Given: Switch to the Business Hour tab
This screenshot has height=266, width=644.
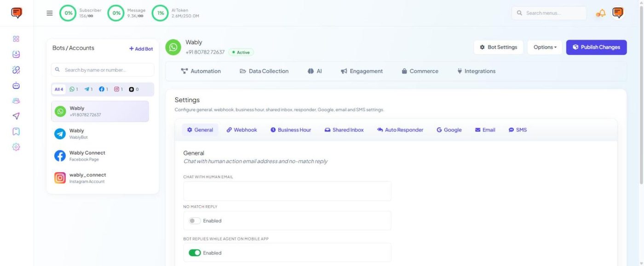Looking at the screenshot, I should tap(291, 130).
